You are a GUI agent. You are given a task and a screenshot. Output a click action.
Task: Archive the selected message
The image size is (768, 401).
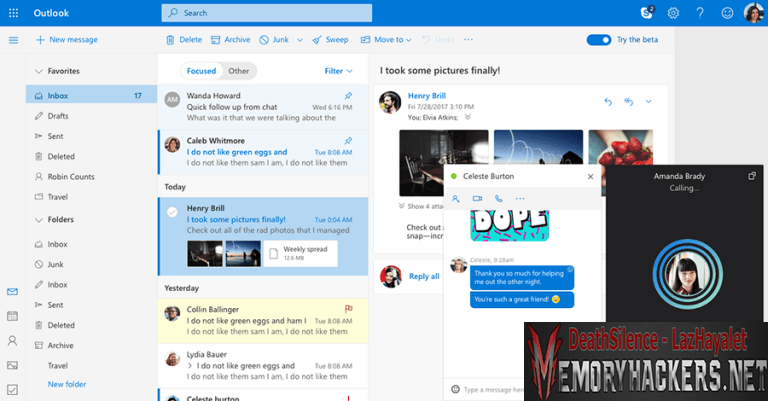[x=230, y=40]
